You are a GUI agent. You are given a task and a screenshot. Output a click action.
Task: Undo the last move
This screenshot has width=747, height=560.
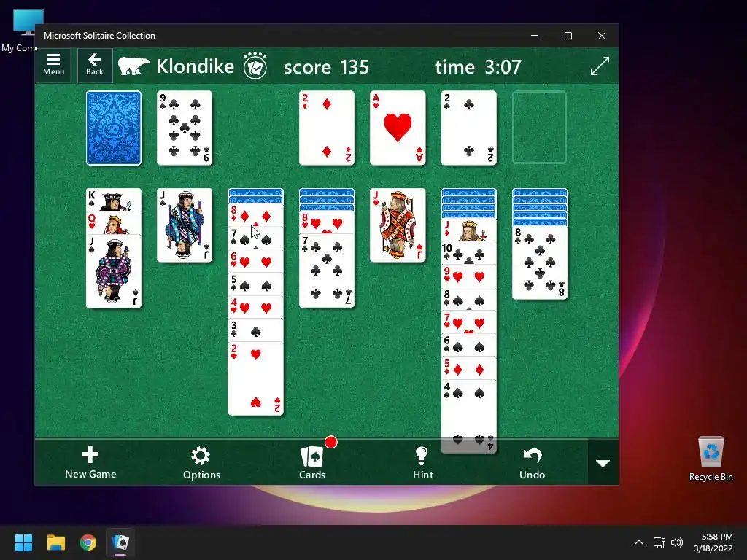(x=532, y=463)
